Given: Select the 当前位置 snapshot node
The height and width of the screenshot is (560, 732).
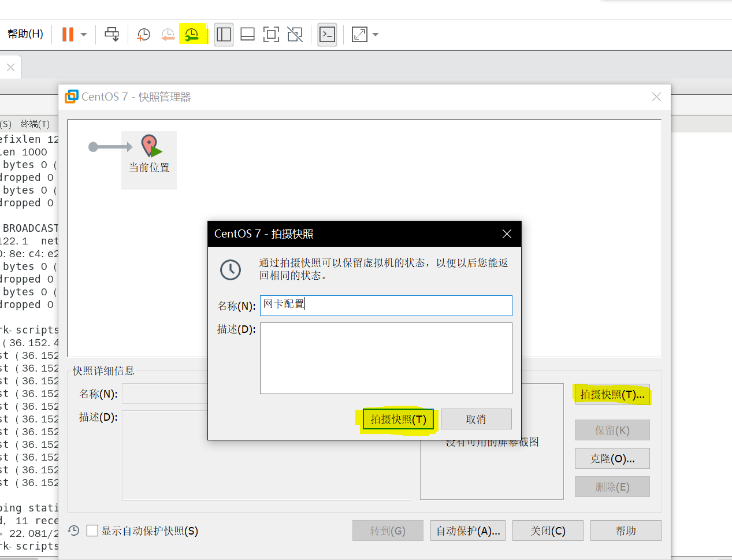Looking at the screenshot, I should 149,160.
